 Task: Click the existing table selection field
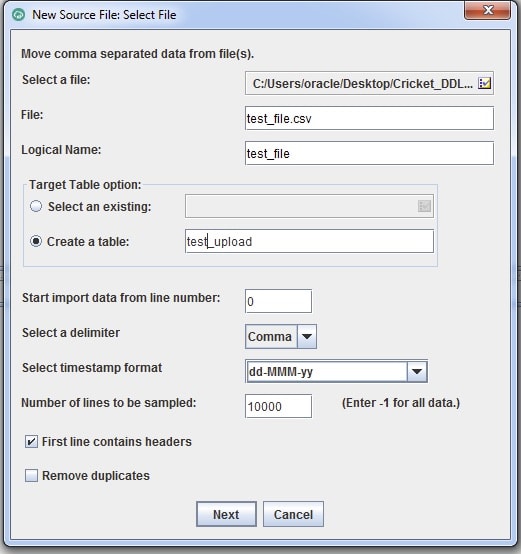pyautogui.click(x=309, y=206)
